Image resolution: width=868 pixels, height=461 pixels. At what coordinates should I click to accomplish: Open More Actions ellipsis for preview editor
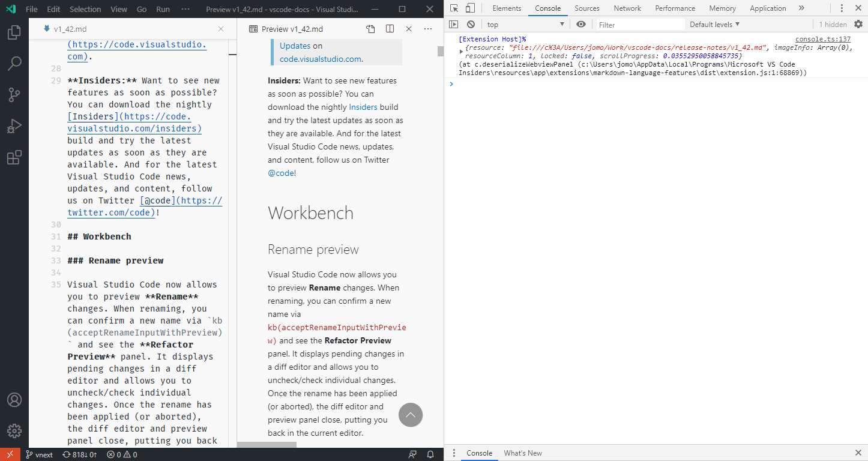point(428,29)
